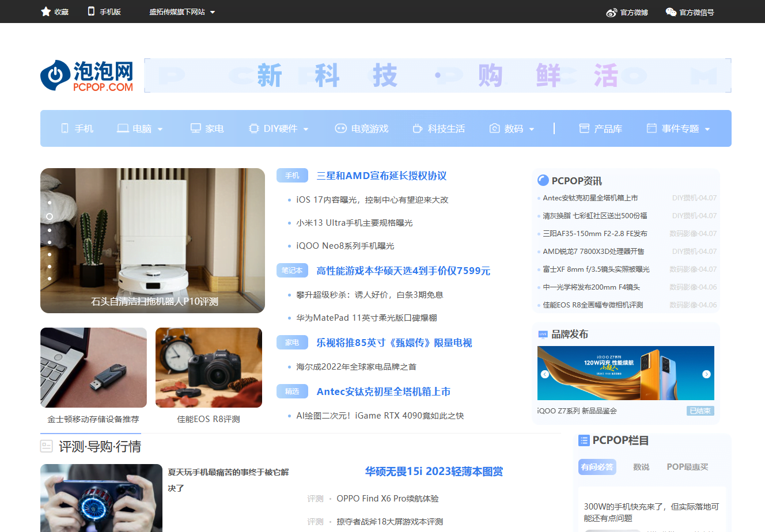Click the 品牌发布 live icon

point(543,334)
